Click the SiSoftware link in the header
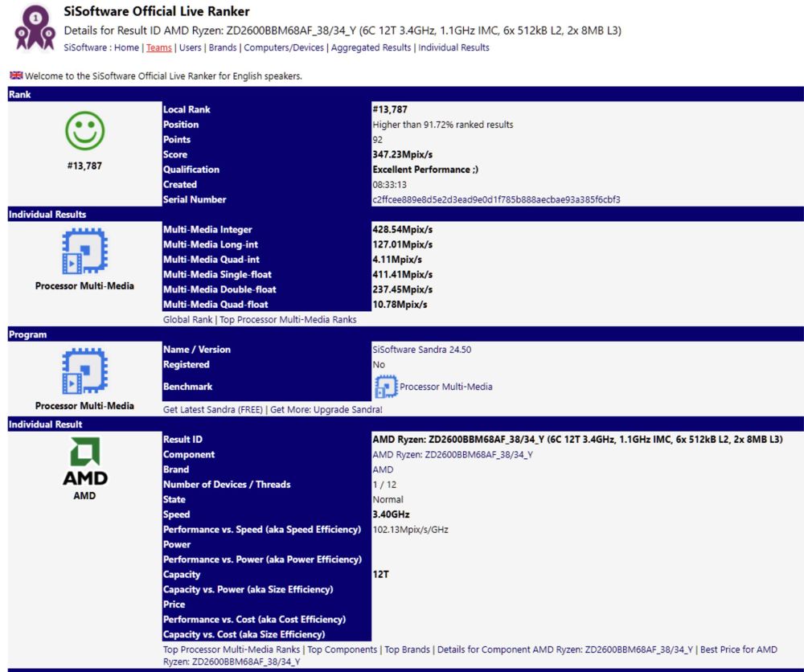 (x=85, y=47)
